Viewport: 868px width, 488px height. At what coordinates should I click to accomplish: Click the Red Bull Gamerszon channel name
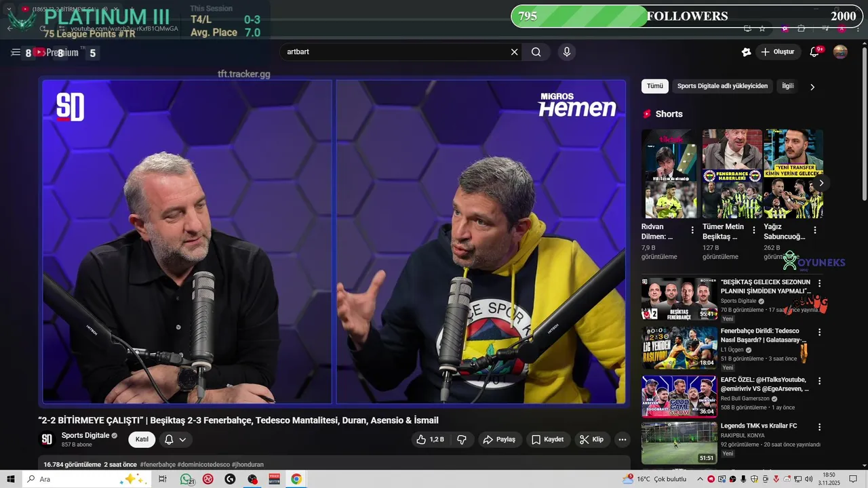click(x=745, y=399)
